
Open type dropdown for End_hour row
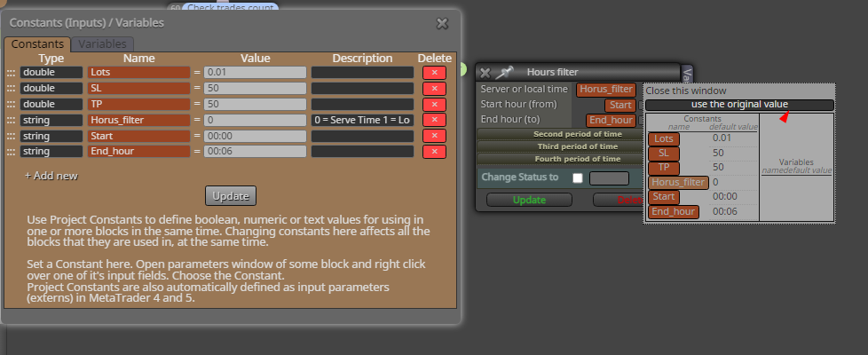click(51, 152)
